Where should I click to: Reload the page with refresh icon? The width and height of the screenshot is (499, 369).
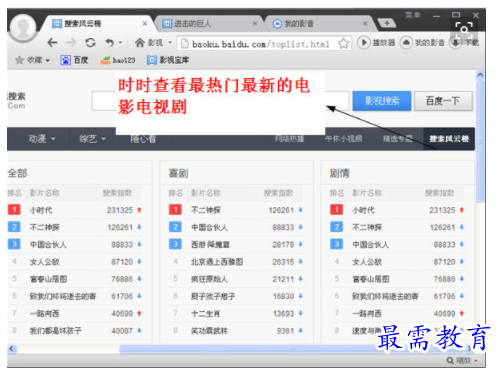[90, 43]
